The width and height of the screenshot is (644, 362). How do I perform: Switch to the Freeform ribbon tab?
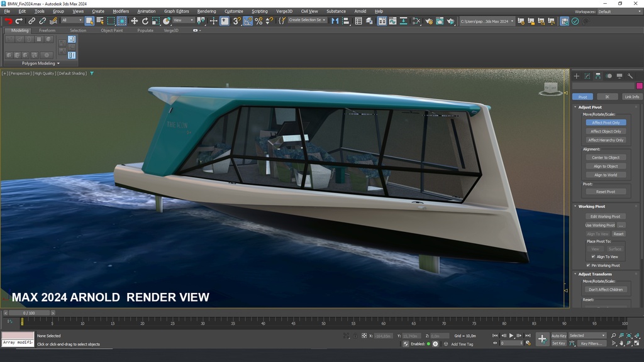(x=47, y=30)
